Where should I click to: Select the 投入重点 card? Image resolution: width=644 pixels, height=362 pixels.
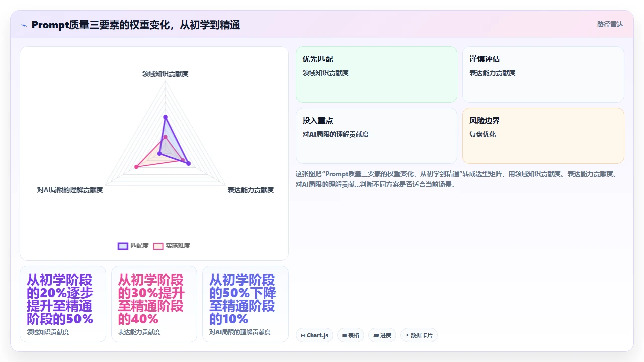(376, 136)
